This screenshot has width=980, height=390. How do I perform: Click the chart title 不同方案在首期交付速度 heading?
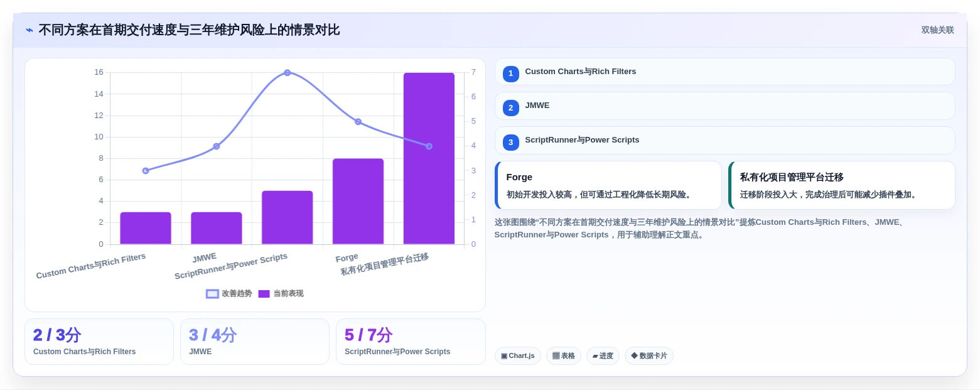[x=189, y=30]
